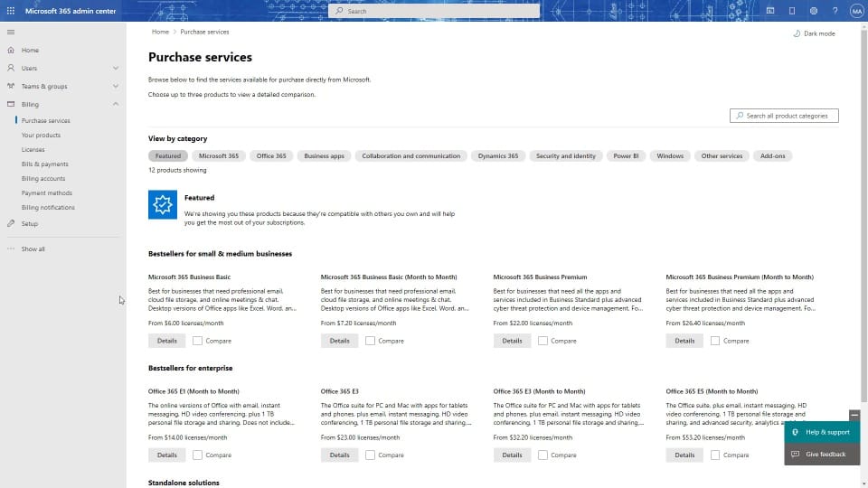Open Details for Business Basic (Month to Month)

(x=339, y=341)
